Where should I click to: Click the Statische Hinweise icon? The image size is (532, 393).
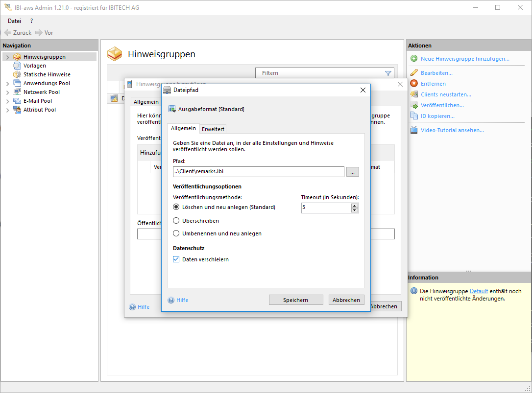18,74
